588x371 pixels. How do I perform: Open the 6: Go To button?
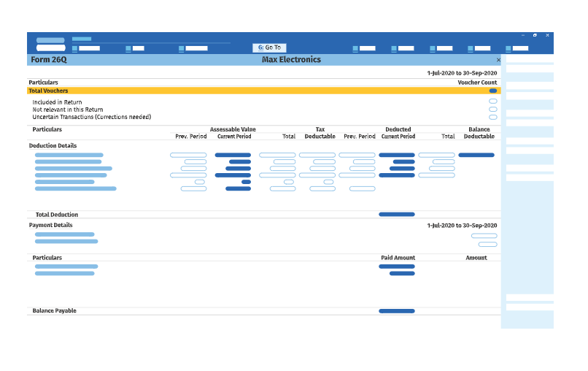[269, 47]
